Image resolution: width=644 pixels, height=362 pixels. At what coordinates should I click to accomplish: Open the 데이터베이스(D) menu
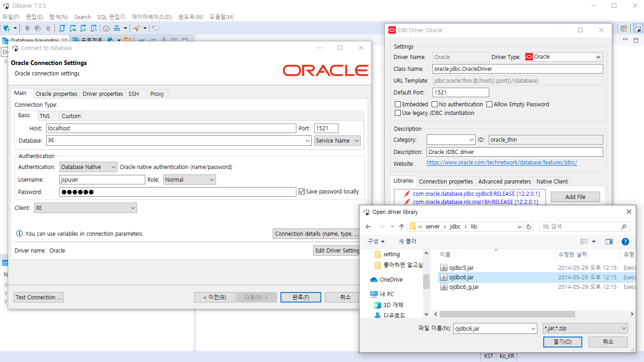[x=152, y=17]
